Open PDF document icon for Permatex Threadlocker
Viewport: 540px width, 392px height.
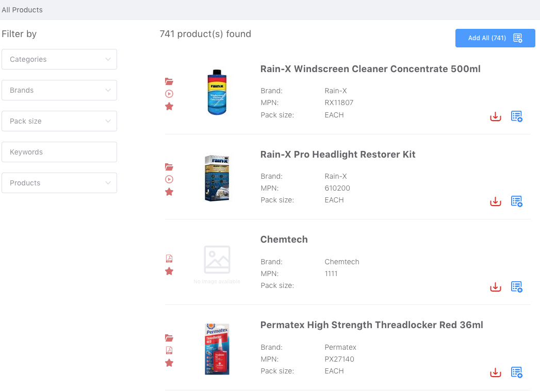(x=169, y=350)
